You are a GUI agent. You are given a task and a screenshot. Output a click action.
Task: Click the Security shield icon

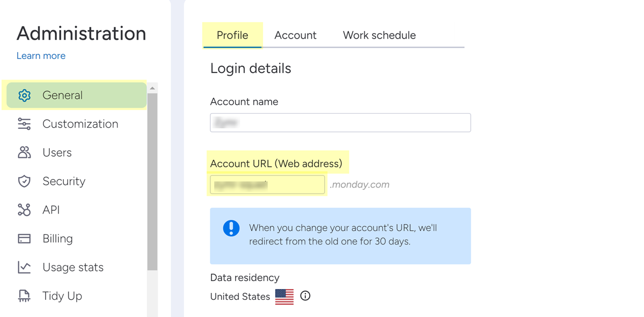pos(24,181)
